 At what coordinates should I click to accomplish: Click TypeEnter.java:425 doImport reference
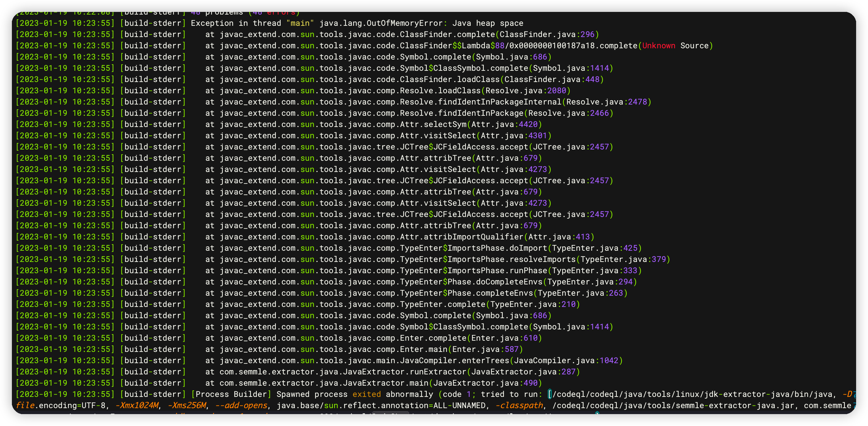pos(594,248)
